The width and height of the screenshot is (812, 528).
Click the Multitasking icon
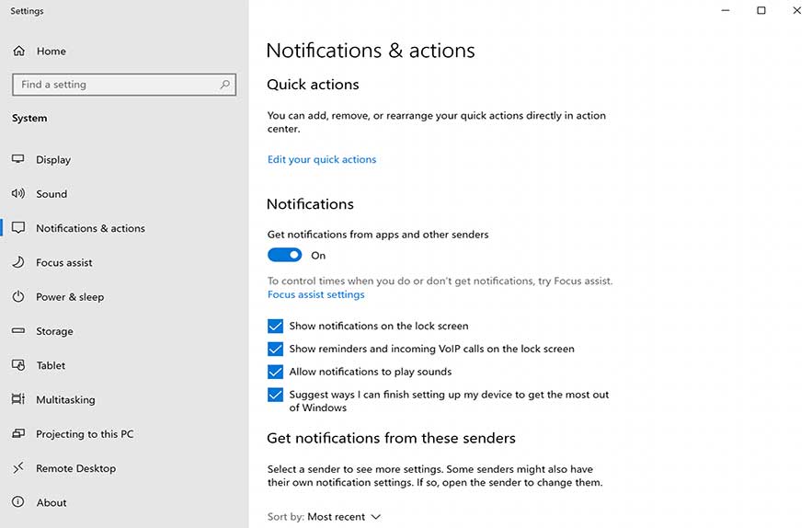pyautogui.click(x=18, y=399)
